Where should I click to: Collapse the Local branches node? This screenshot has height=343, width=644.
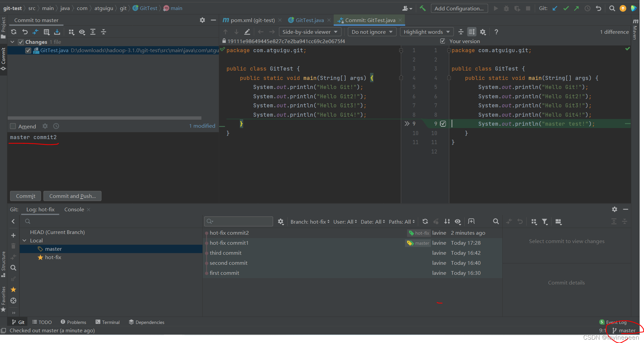(24, 240)
